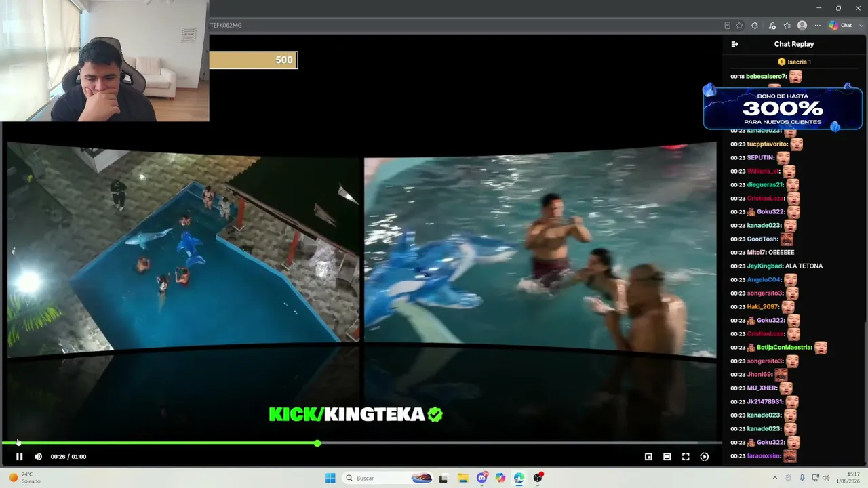This screenshot has width=868, height=488.
Task: Open picture-in-picture mini player
Action: click(648, 457)
